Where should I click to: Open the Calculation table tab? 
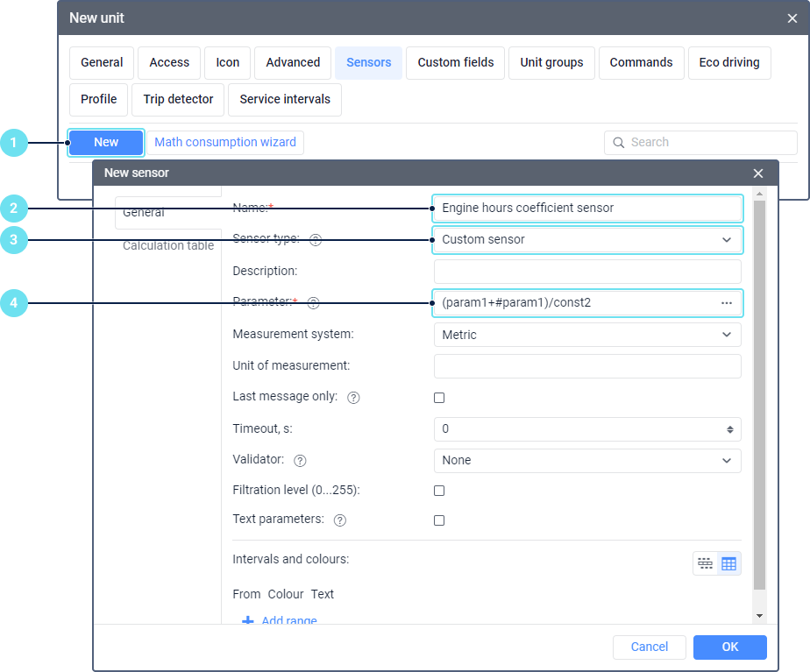click(168, 246)
